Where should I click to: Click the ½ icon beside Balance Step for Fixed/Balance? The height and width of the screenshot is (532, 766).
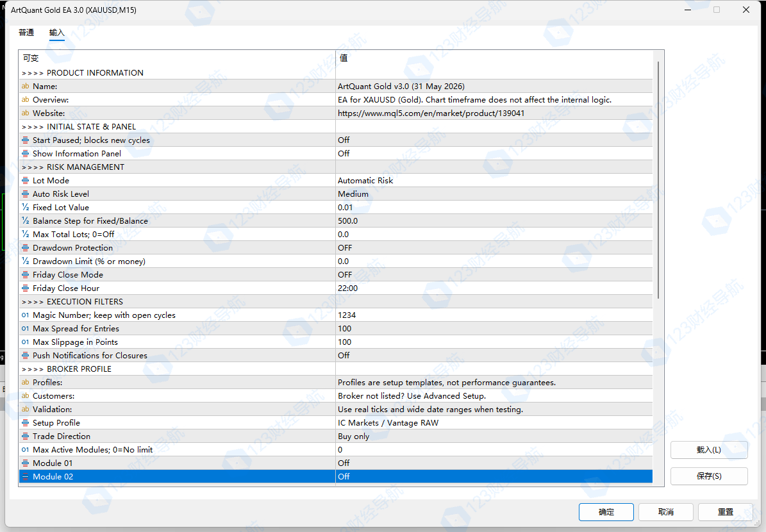tap(26, 220)
